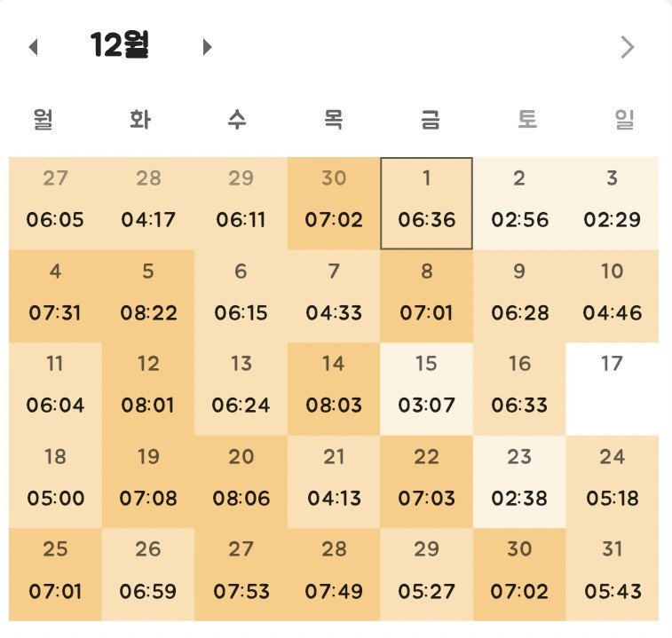This screenshot has width=672, height=638.
Task: Select December 31 with 05:43
Action: 612,573
